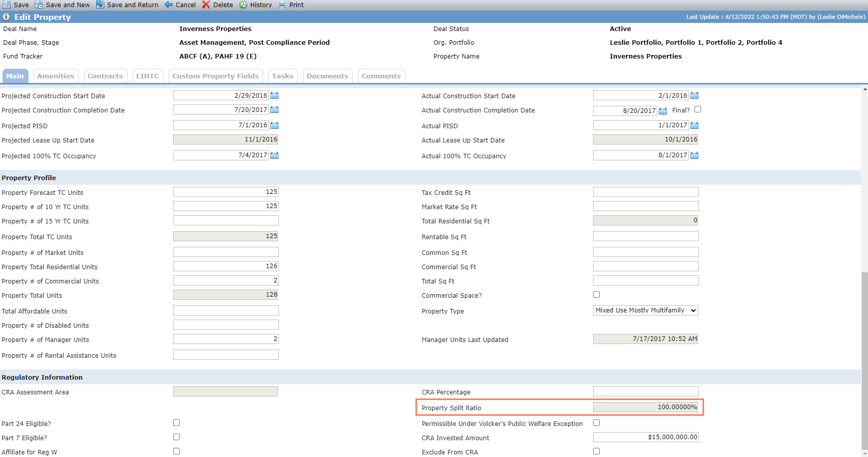The height and width of the screenshot is (457, 868).
Task: Click the Common Sq Ft field
Action: [x=646, y=252]
